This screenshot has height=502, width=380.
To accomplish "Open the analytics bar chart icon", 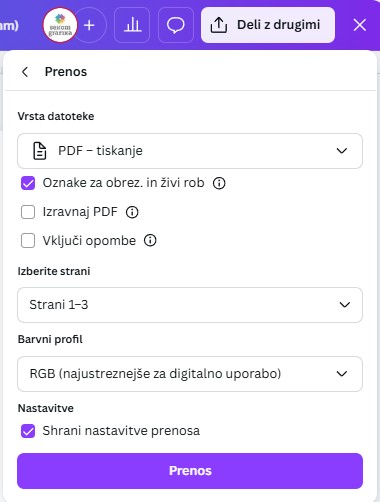I will pos(132,25).
